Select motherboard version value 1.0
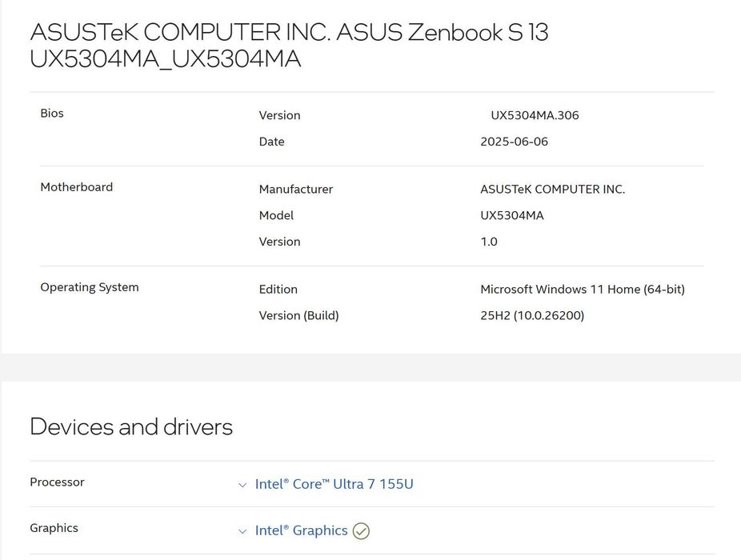This screenshot has height=560, width=741. (489, 242)
